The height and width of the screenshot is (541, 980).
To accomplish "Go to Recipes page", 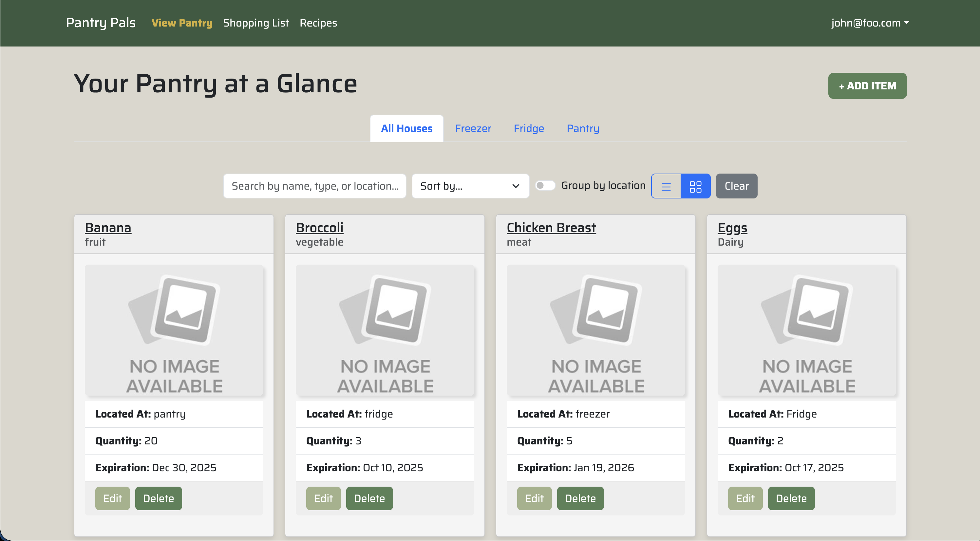I will click(318, 23).
